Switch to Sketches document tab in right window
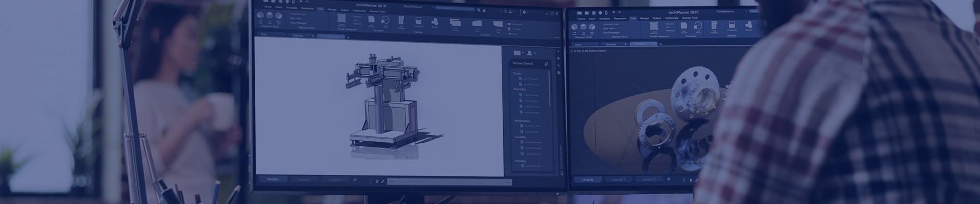Viewport: 980px width, 204px height. (610, 44)
